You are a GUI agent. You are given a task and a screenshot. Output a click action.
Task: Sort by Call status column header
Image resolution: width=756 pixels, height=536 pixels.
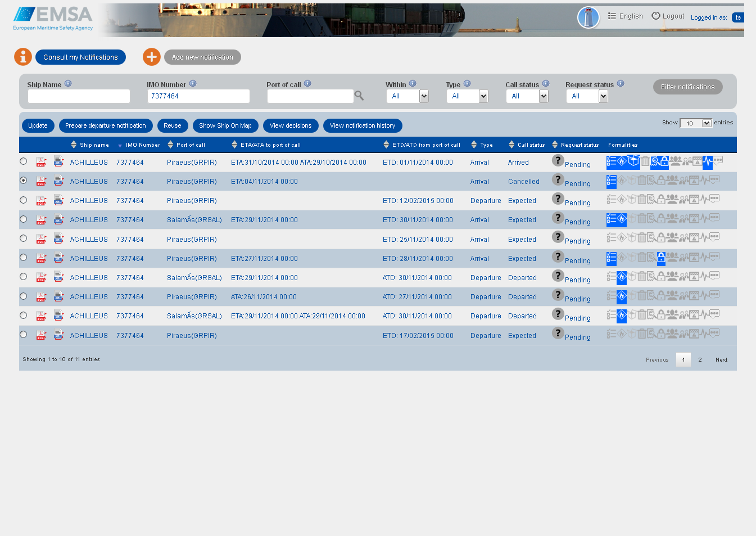527,145
